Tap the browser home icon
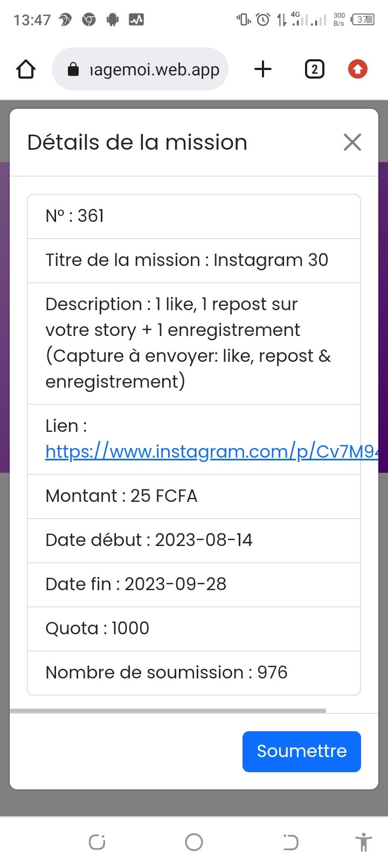This screenshot has width=388, height=868. point(26,69)
